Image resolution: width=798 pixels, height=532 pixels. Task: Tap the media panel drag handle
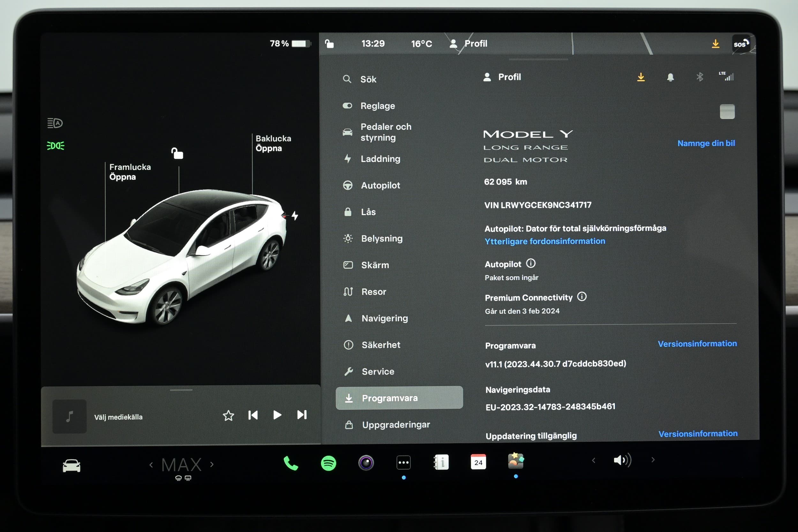click(x=181, y=390)
